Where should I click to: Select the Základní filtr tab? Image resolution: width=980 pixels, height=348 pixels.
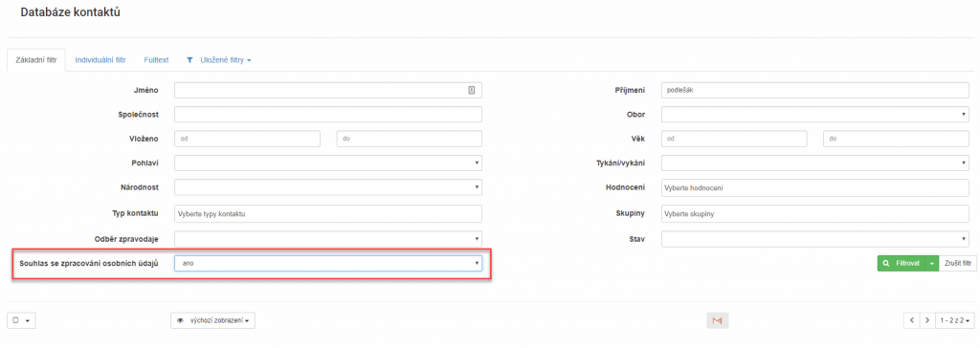click(35, 60)
